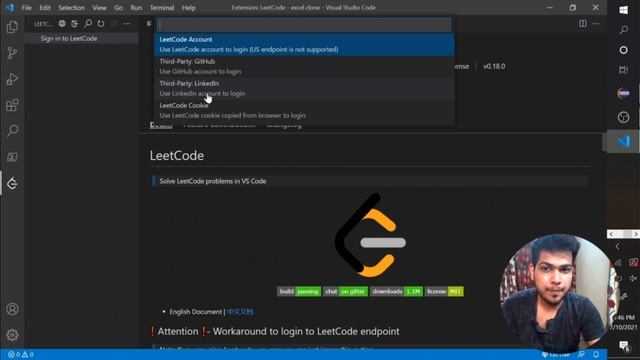
Task: Open the Explorer view in activity bar
Action: coord(12,27)
